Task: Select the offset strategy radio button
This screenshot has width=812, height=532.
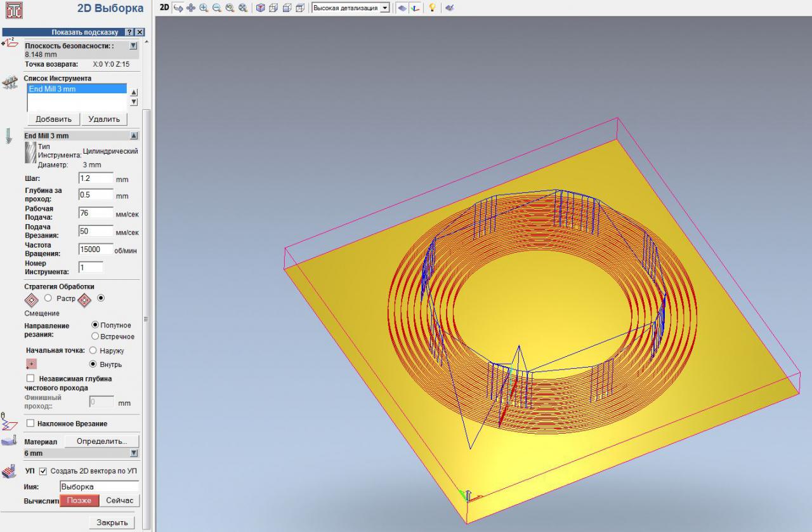Action: [100, 298]
